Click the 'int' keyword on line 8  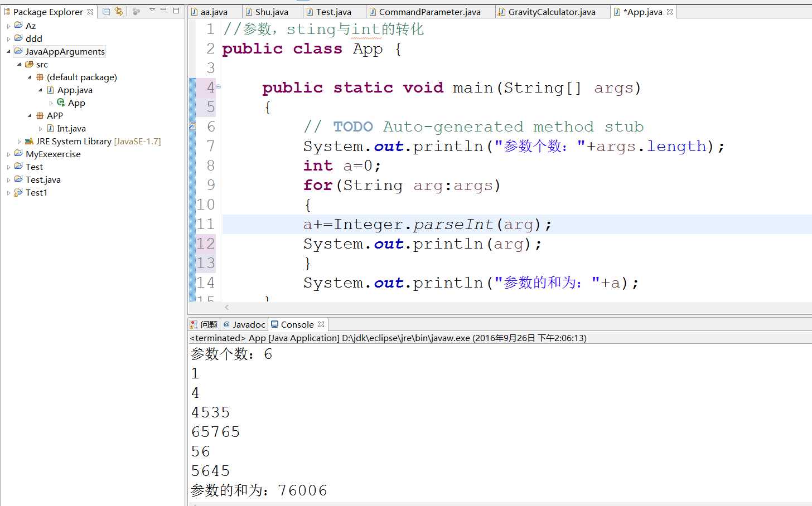(x=318, y=166)
